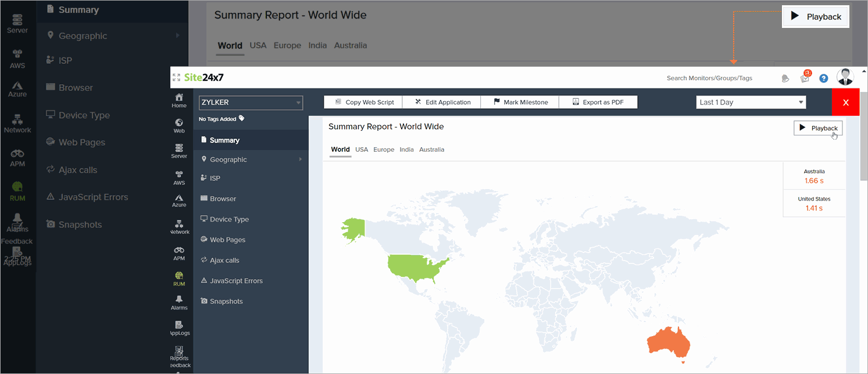Open Home in the front window's left nav

(179, 100)
